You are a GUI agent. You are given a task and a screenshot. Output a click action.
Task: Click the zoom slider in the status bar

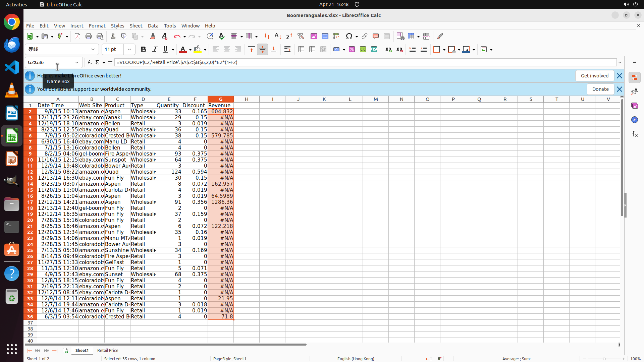click(x=604, y=359)
